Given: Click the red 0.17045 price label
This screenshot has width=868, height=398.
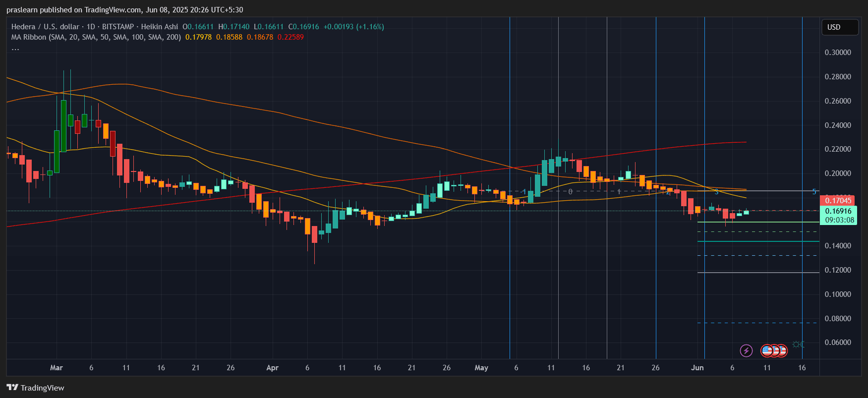Looking at the screenshot, I should (x=838, y=201).
